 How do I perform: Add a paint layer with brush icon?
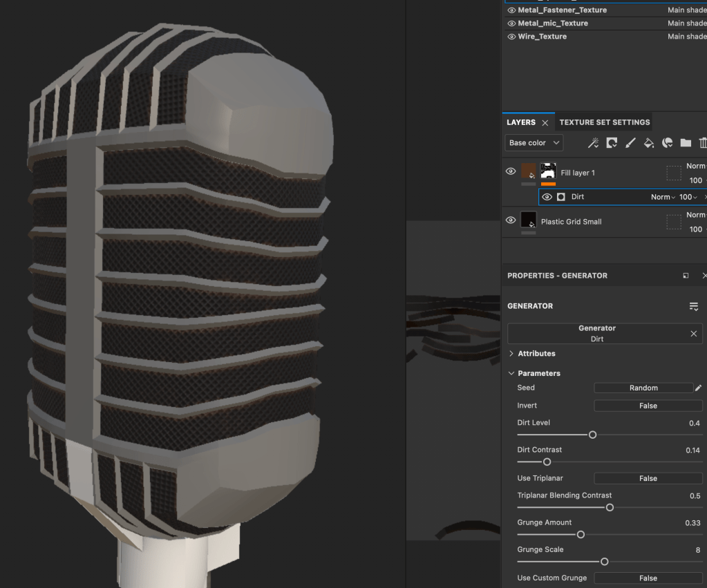tap(630, 143)
